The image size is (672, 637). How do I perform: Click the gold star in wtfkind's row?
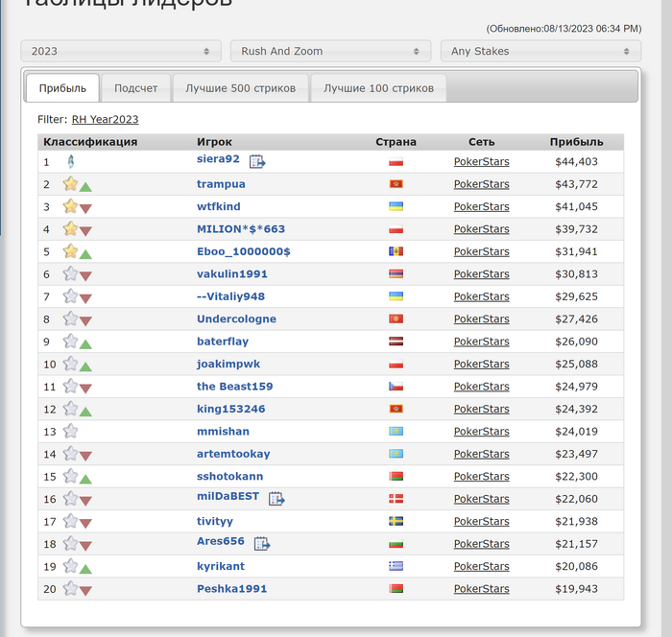click(x=70, y=206)
